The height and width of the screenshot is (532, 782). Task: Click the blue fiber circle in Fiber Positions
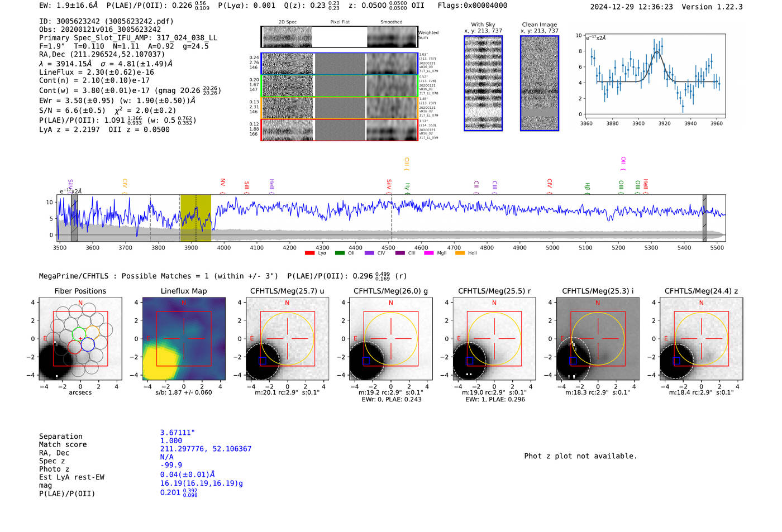88,345
